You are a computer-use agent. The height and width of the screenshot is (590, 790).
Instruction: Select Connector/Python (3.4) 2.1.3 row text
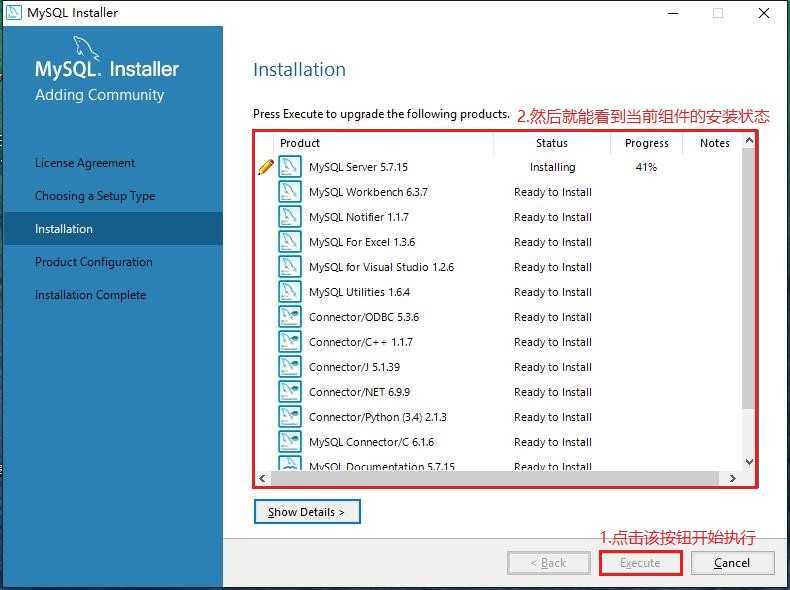377,417
